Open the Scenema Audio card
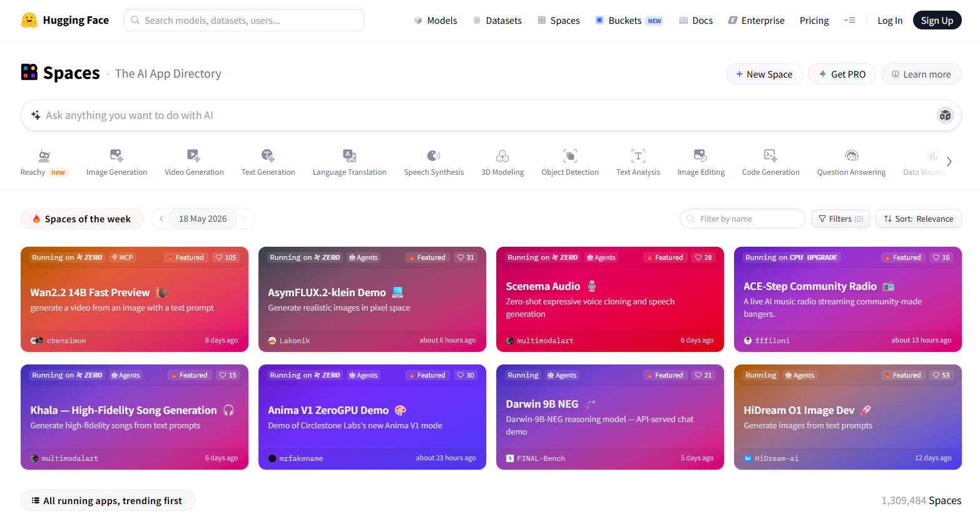 point(610,299)
